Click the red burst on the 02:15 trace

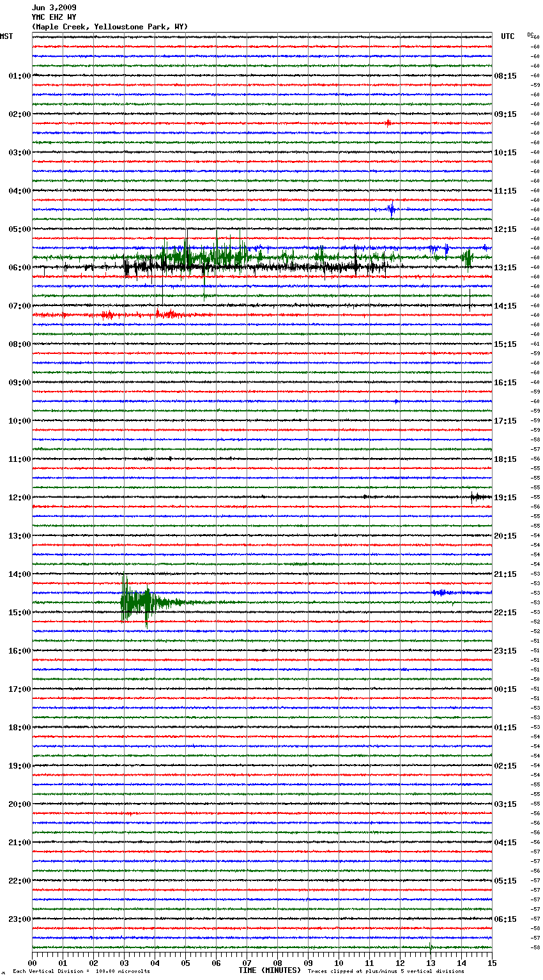point(388,123)
